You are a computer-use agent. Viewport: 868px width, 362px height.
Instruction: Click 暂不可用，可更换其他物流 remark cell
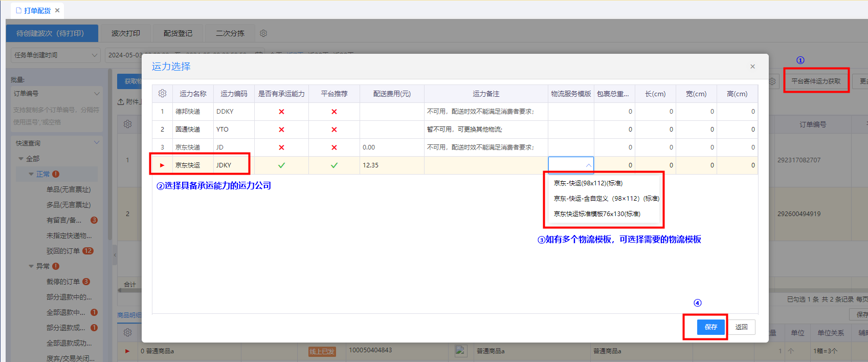tap(486, 130)
